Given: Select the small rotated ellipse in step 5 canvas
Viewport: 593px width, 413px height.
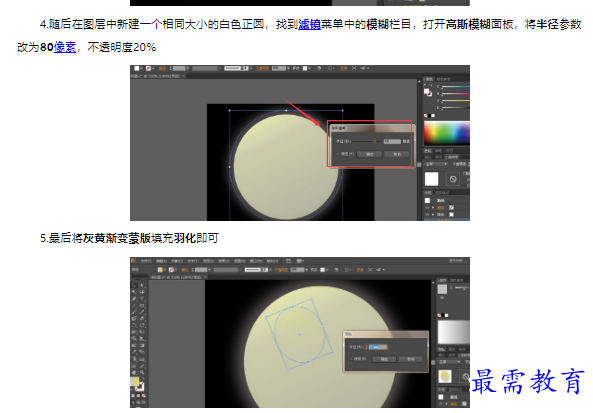Looking at the screenshot, I should coord(300,334).
